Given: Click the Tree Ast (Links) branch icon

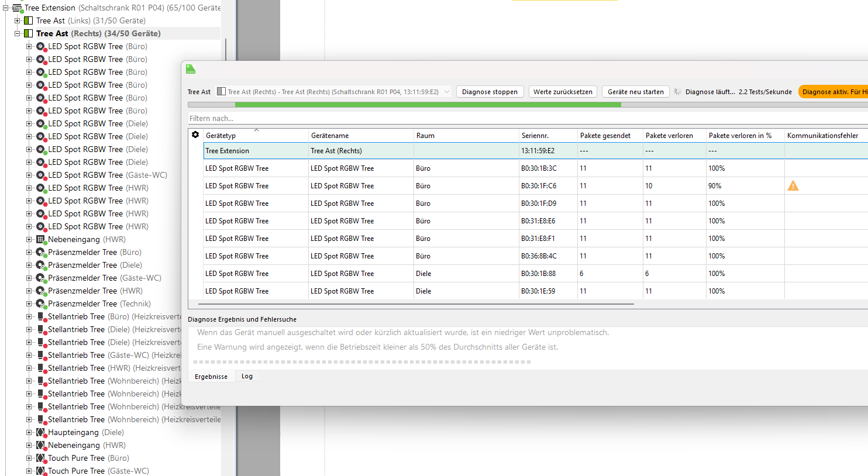Looking at the screenshot, I should [28, 20].
